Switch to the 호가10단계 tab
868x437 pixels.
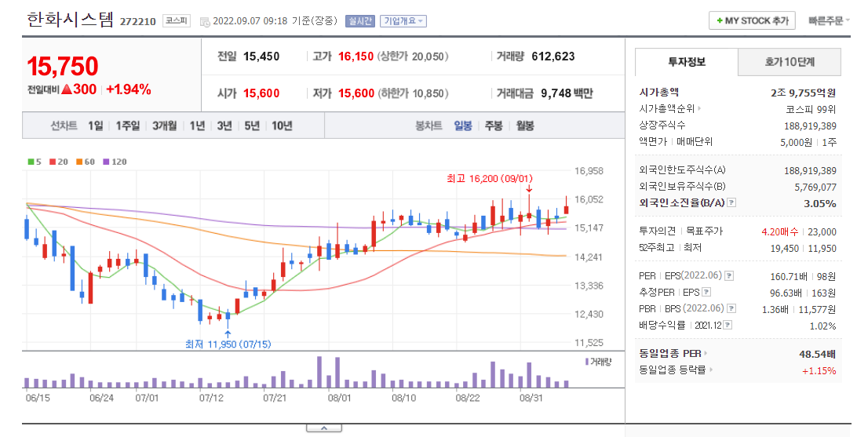(790, 62)
